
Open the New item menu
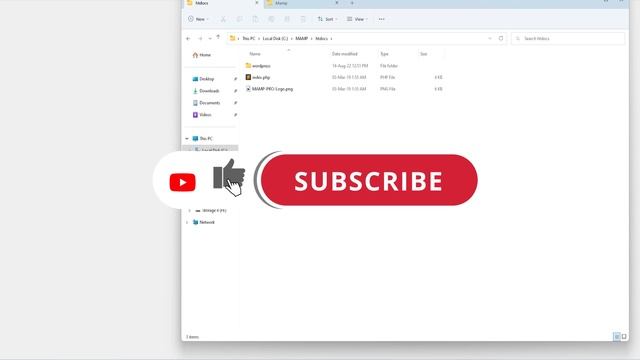point(198,19)
